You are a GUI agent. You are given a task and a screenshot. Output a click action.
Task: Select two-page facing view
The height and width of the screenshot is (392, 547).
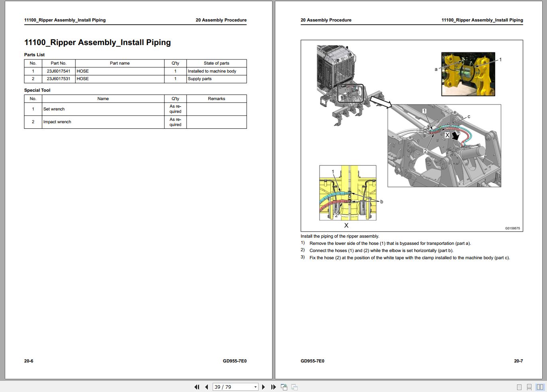[540, 387]
